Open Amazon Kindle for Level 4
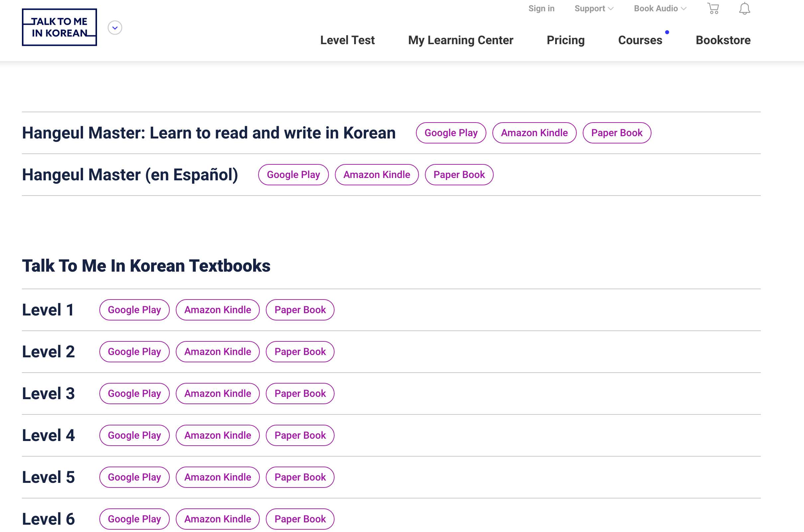 pyautogui.click(x=218, y=435)
